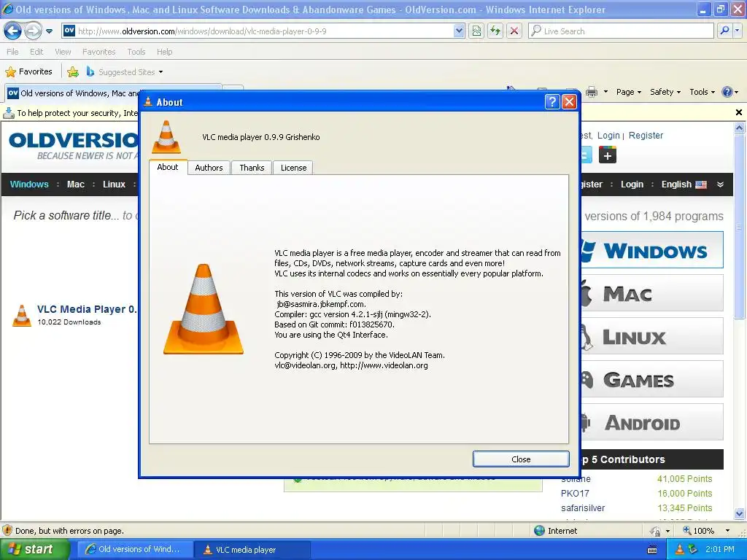Toggle Compatibility View icon
The height and width of the screenshot is (560, 747).
476,31
